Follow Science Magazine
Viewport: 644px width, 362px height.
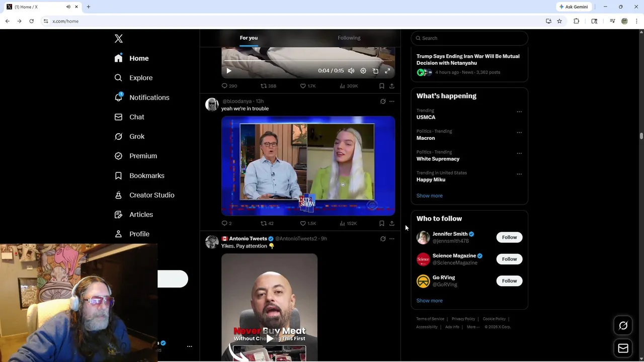tap(509, 259)
